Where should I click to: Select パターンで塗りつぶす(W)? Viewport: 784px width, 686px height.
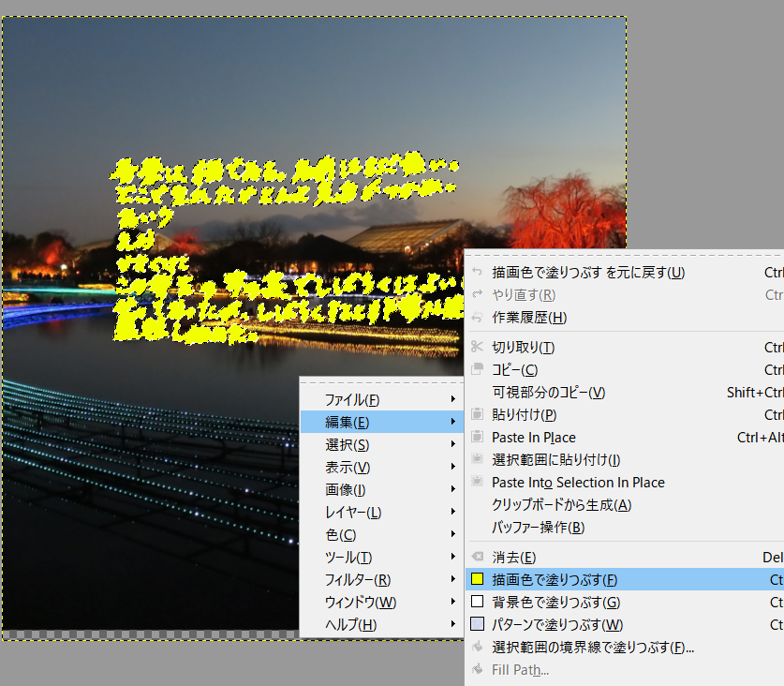tap(625, 624)
